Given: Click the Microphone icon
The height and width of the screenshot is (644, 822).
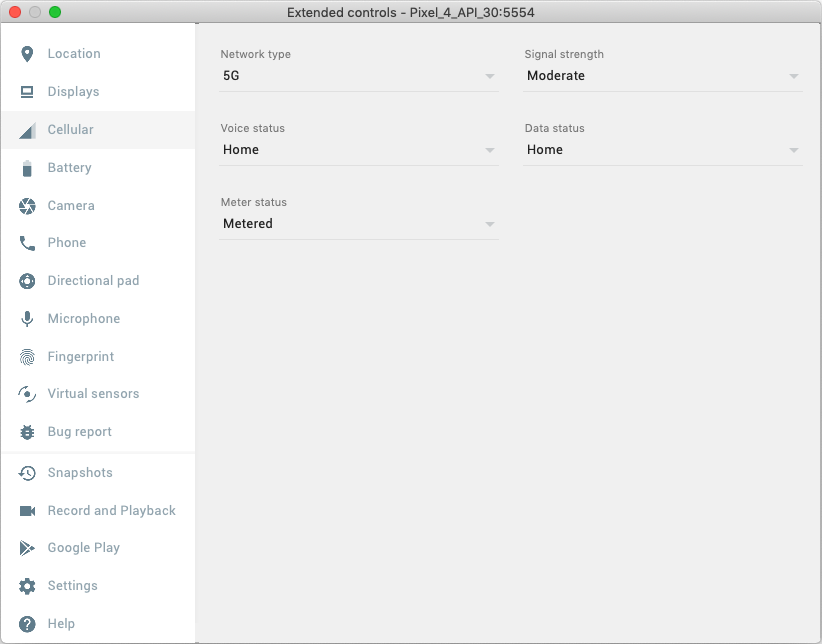Looking at the screenshot, I should coord(27,319).
